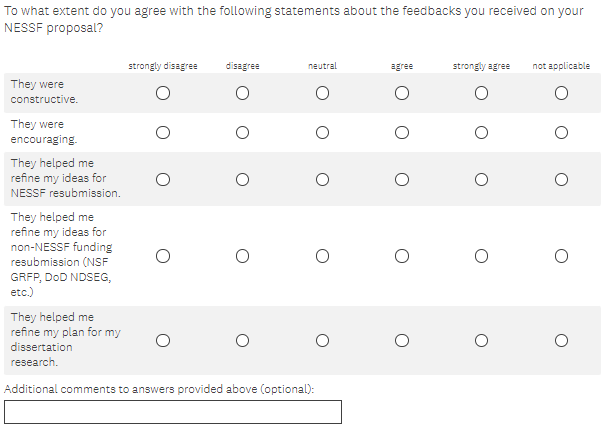Pick 'not applicable' for dissertation research plan
The height and width of the screenshot is (431, 605).
coord(561,340)
